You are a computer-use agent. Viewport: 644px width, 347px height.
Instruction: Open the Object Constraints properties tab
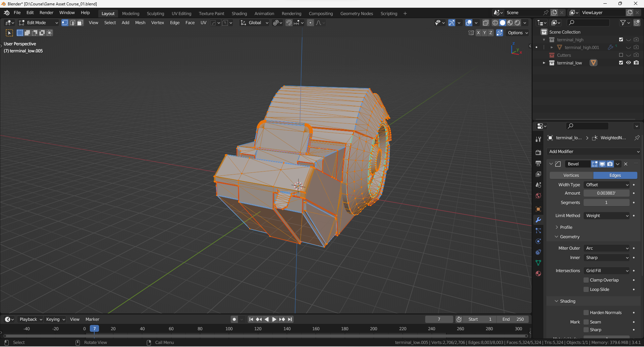pyautogui.click(x=538, y=252)
